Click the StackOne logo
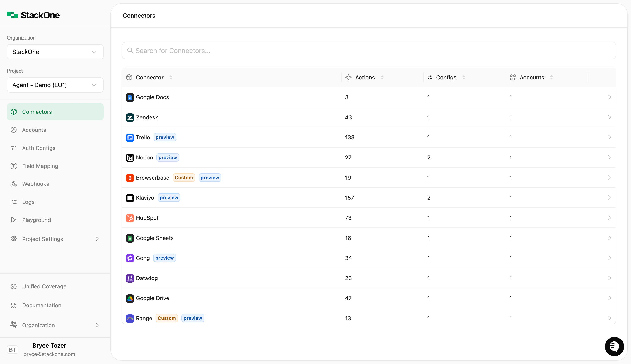This screenshot has height=364, width=631. 33,15
